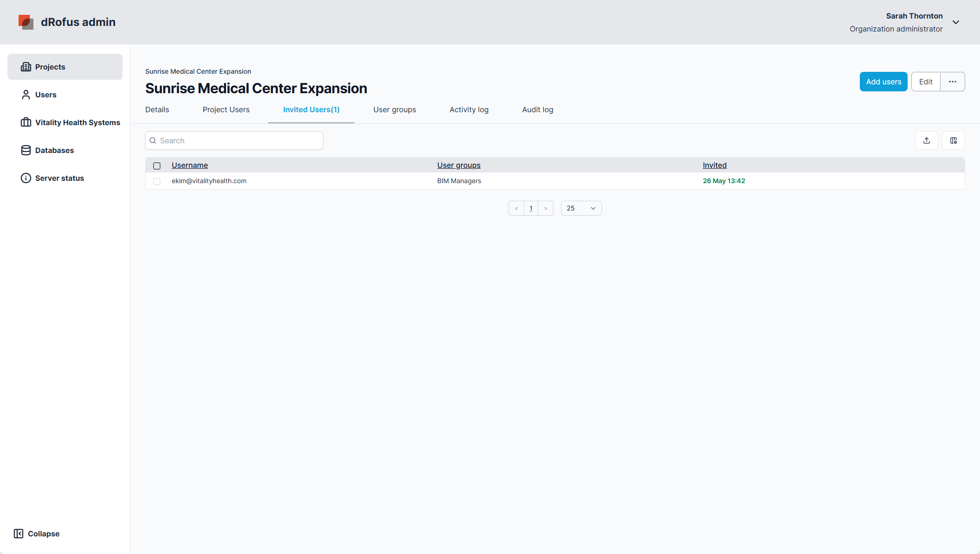Screen dimensions: 980x554
Task: Focus the Search input field
Action: click(x=234, y=140)
